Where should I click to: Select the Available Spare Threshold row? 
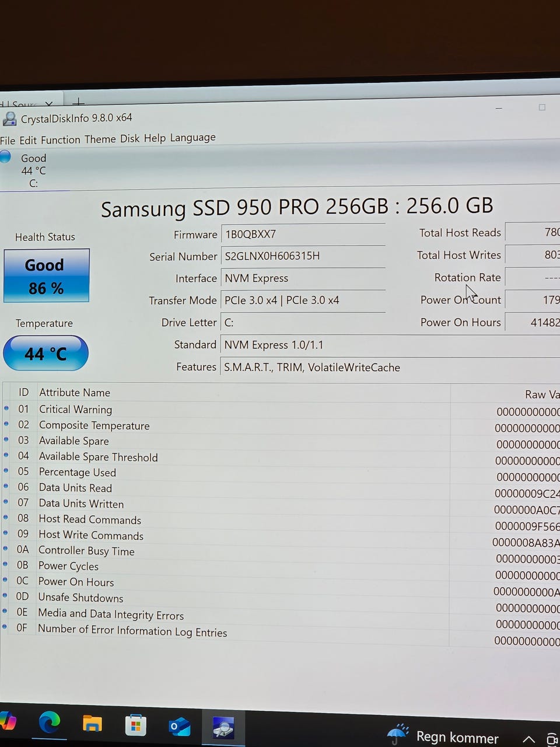coord(280,458)
